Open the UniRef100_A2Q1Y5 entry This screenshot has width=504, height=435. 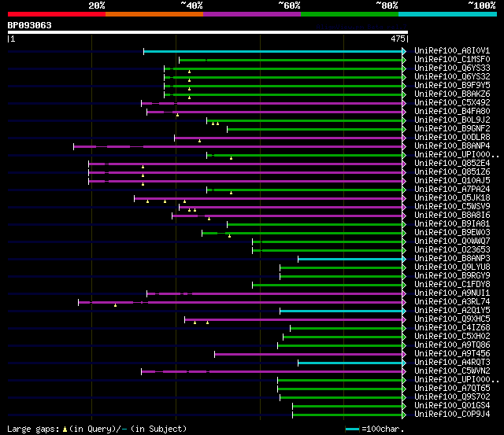pos(452,311)
